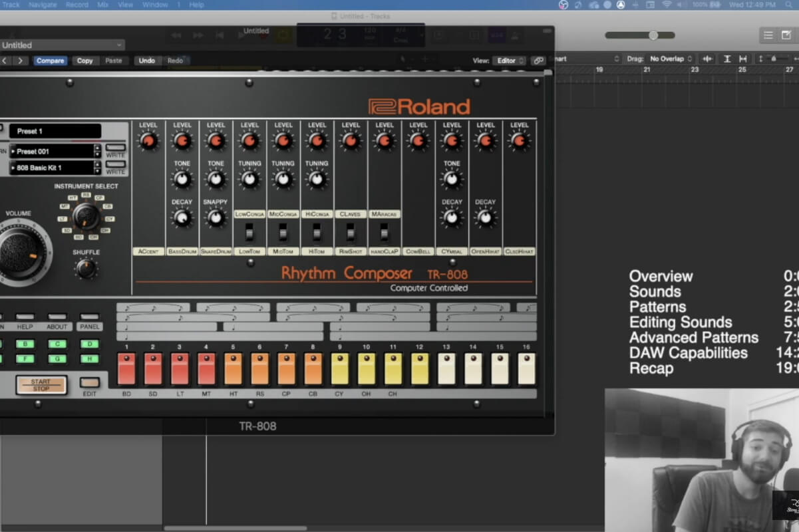The image size is (799, 532).
Task: Click the Compare button
Action: pos(50,61)
